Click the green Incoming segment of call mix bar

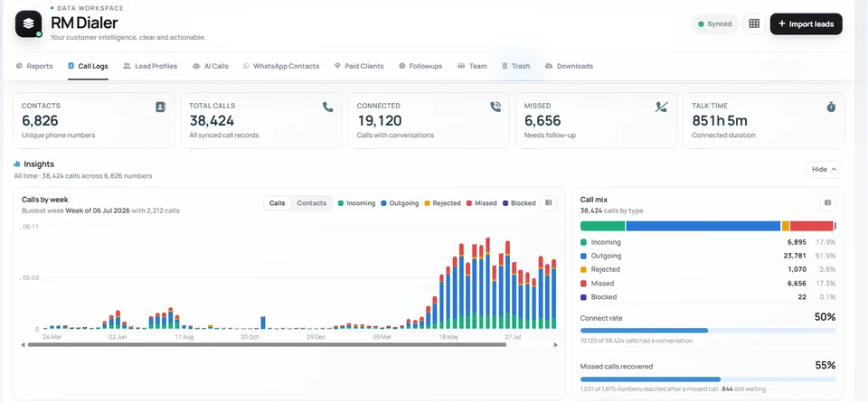602,226
